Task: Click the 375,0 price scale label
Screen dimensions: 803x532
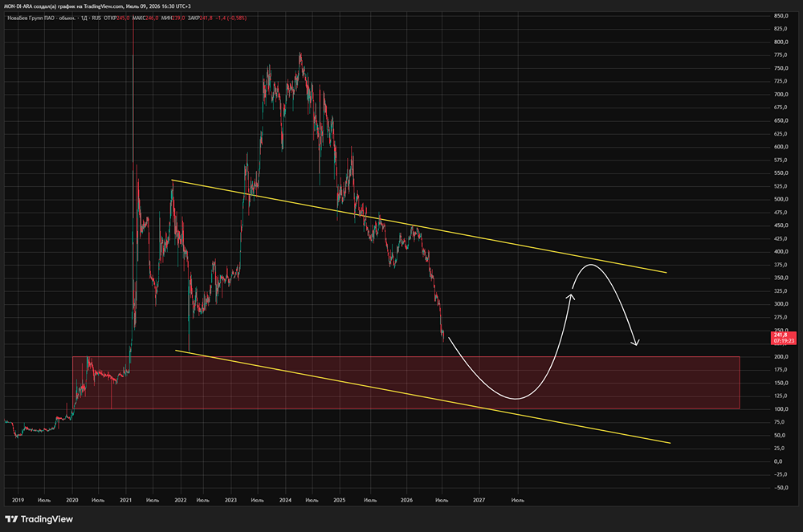Action: tap(781, 265)
